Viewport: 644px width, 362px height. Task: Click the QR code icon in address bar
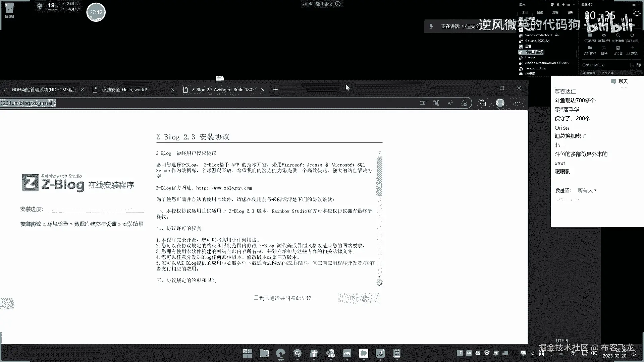click(x=436, y=103)
